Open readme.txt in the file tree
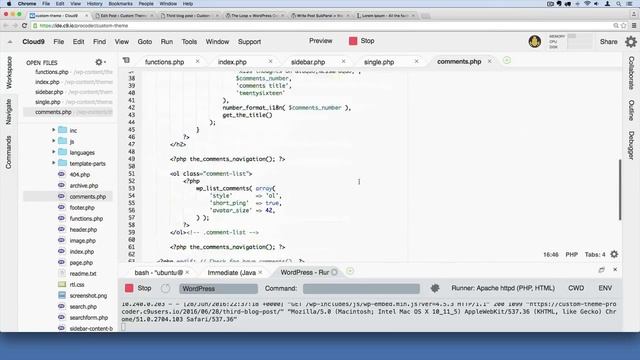This screenshot has width=640, height=360. pos(83,274)
